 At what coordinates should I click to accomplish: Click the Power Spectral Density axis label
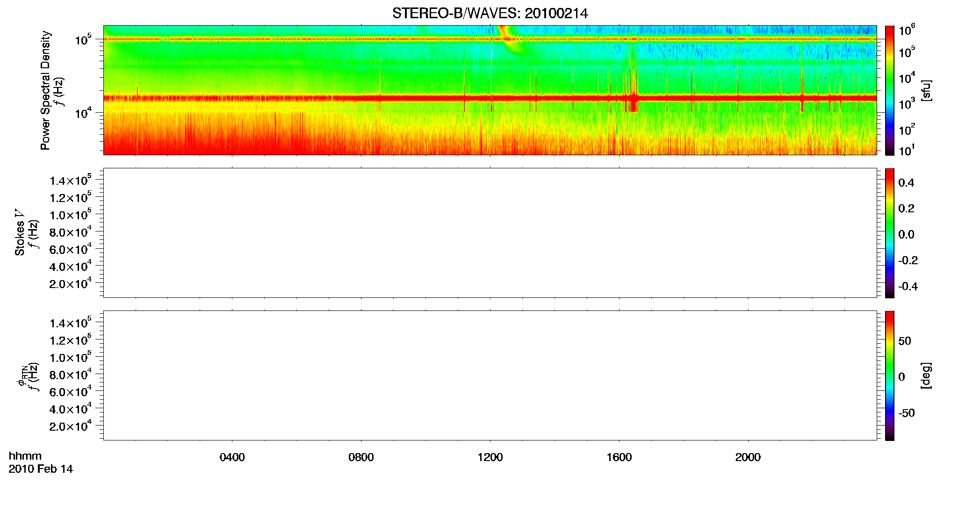point(45,90)
